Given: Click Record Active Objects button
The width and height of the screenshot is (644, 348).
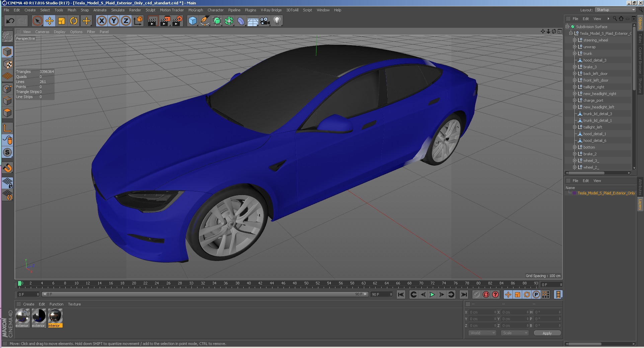Looking at the screenshot, I should pyautogui.click(x=476, y=294).
